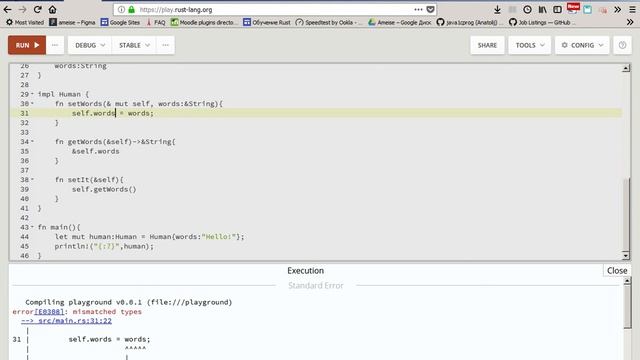Click the Standard Error heading
This screenshot has width=640, height=360.
[316, 285]
